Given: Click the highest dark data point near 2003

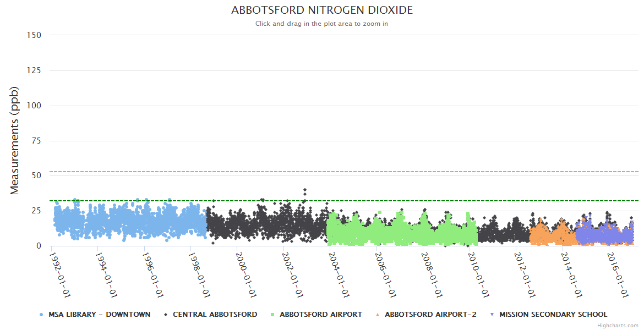Looking at the screenshot, I should [305, 190].
